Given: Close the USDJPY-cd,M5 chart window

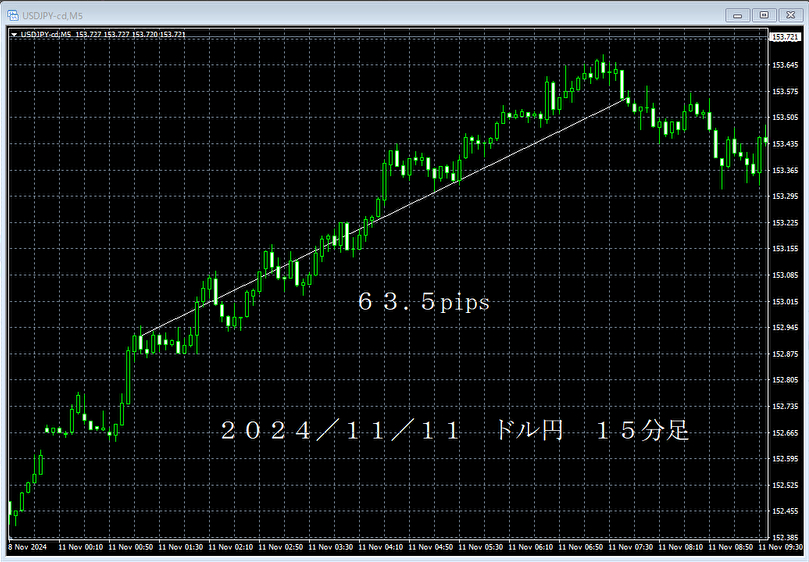Looking at the screenshot, I should [790, 15].
